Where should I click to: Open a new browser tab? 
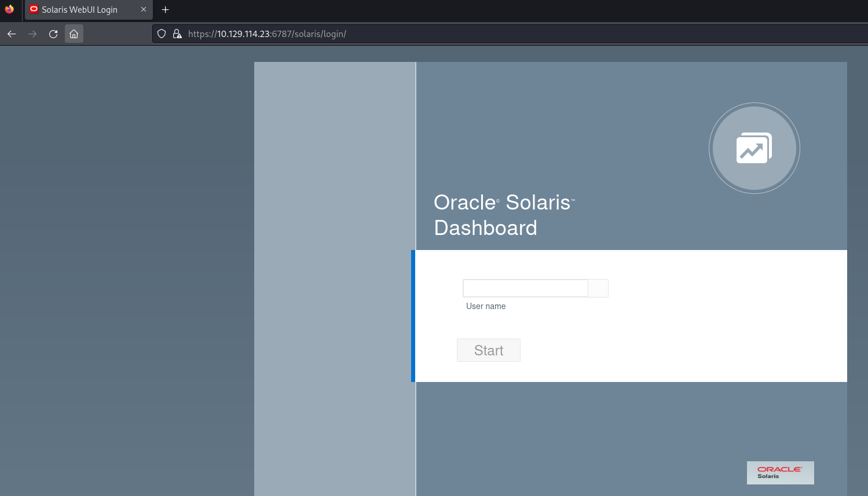coord(166,9)
